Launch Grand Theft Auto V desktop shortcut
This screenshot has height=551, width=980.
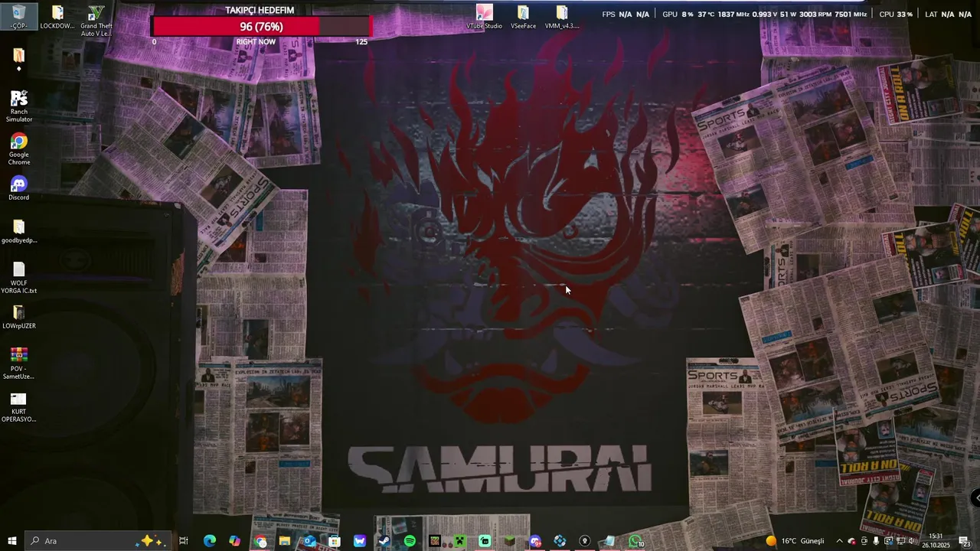click(96, 21)
